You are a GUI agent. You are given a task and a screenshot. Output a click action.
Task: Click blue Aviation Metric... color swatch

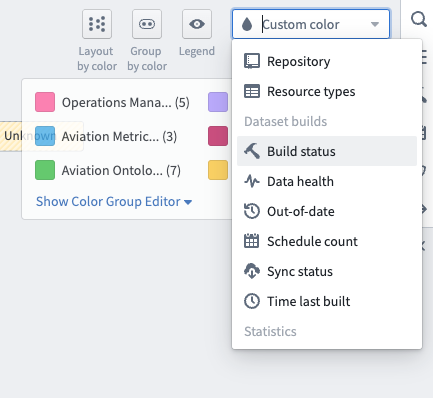pos(45,136)
